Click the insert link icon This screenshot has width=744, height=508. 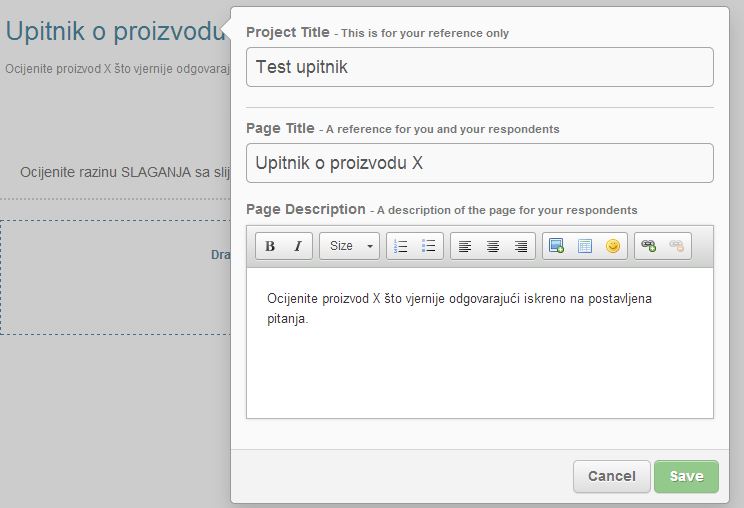649,246
